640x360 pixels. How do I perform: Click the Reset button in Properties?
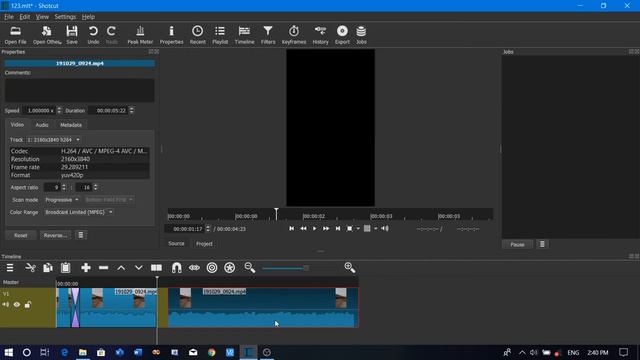click(20, 236)
